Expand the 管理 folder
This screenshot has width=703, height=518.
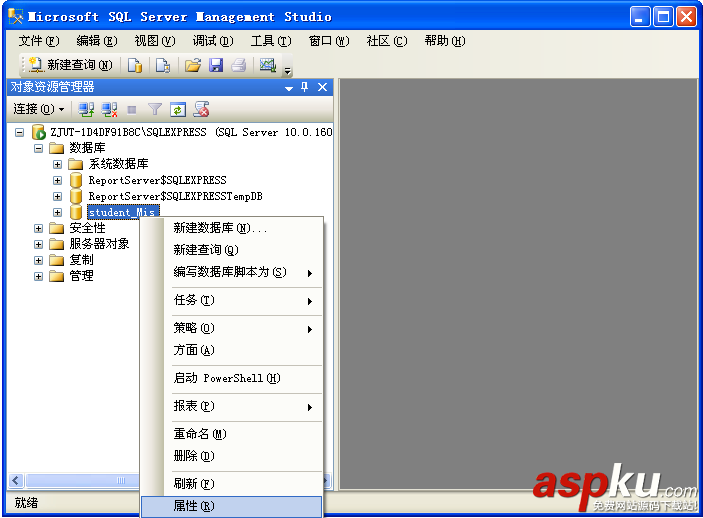point(39,276)
